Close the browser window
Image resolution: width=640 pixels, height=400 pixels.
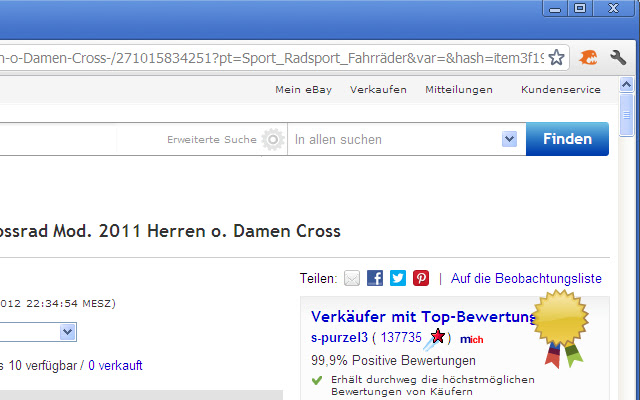point(613,8)
